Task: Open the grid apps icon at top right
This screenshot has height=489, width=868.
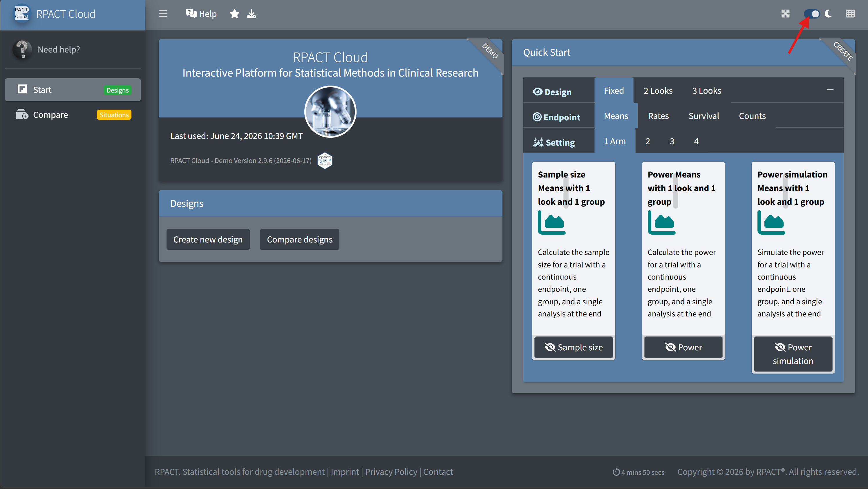Action: pos(850,13)
